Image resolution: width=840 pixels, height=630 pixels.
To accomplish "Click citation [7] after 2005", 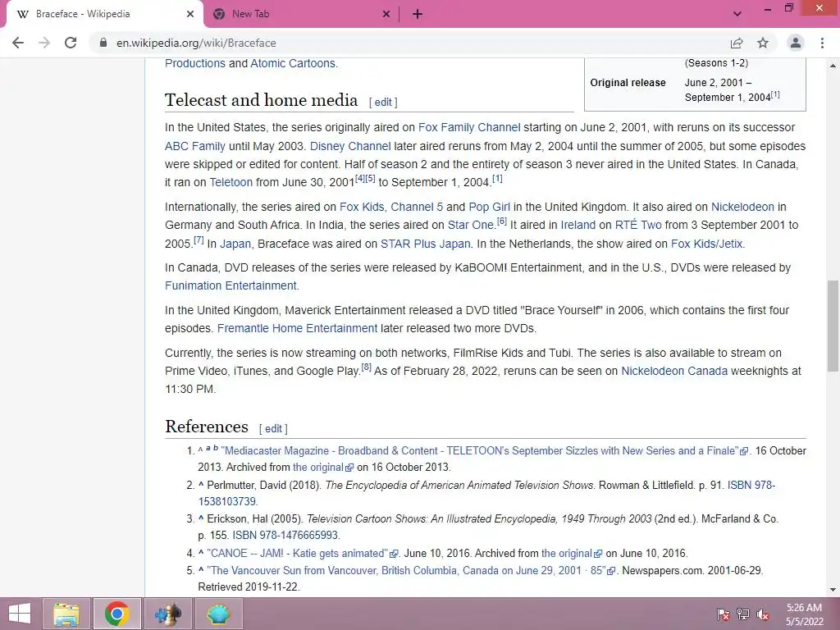I will (199, 240).
